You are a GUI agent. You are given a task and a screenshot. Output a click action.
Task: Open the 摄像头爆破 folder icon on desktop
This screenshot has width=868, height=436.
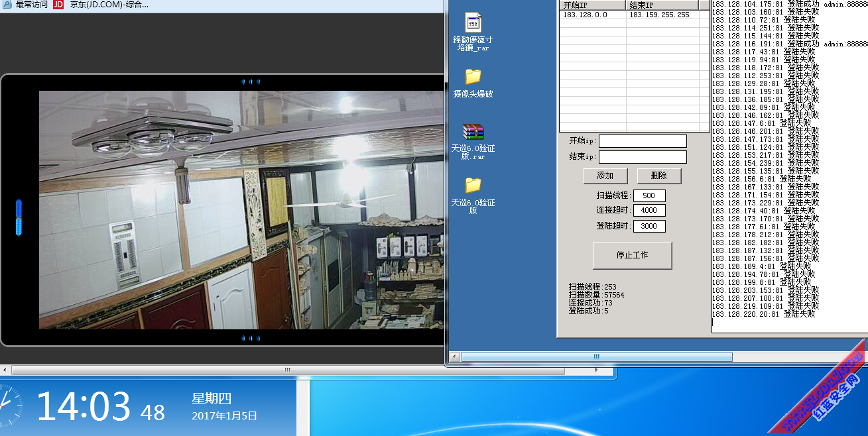point(473,76)
